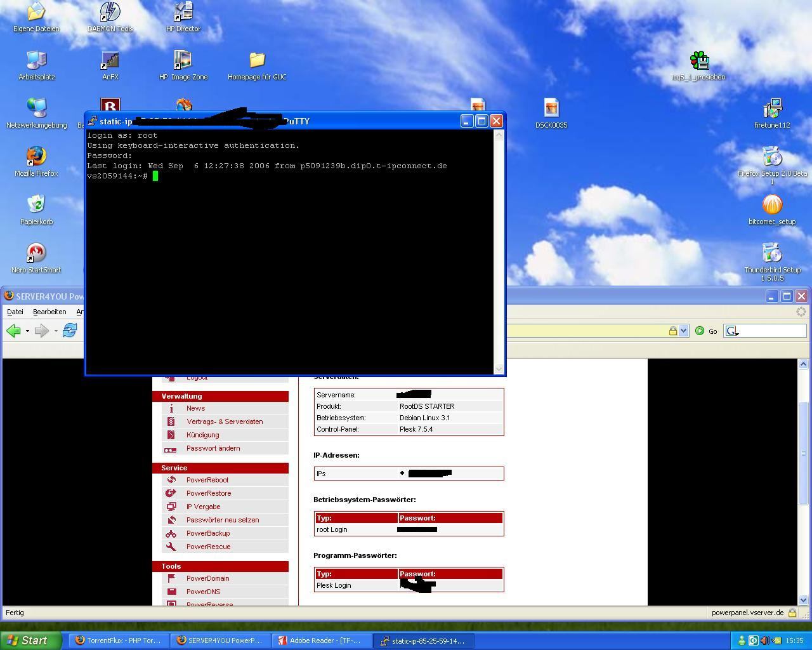
Task: Click the root Login table row
Action: (409, 529)
